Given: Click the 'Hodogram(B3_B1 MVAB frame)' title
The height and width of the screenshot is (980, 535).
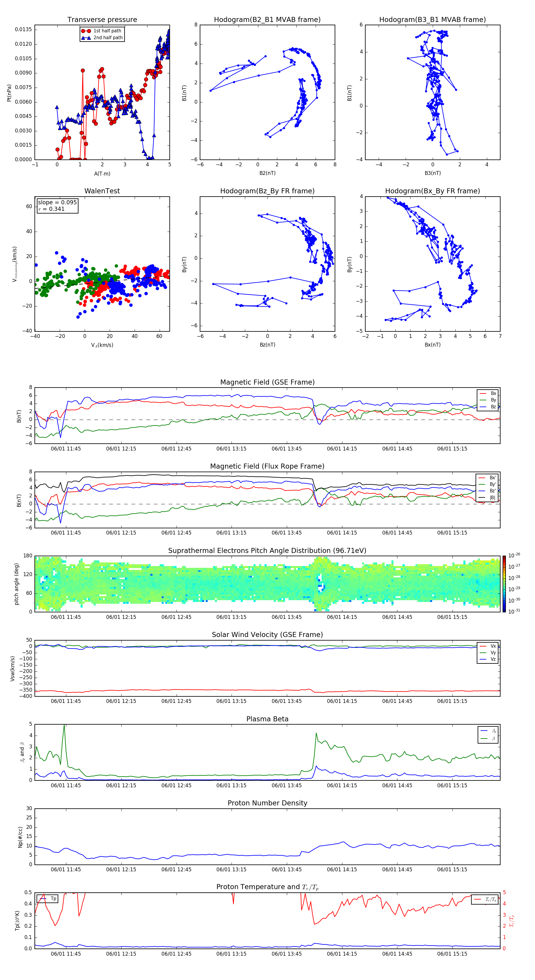Looking at the screenshot, I should click(x=432, y=20).
